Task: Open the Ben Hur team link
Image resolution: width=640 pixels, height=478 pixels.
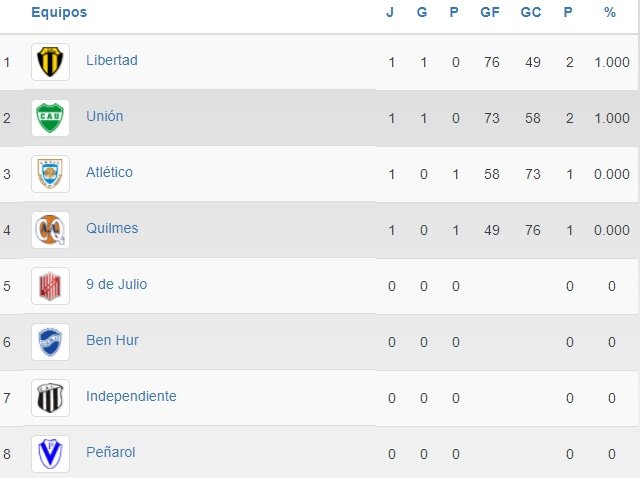Action: tap(112, 340)
